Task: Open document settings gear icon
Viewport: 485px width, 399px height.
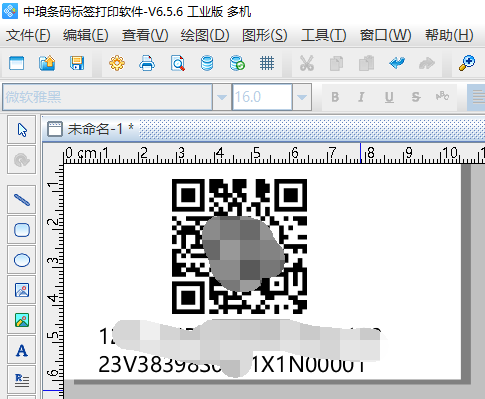Action: point(117,63)
